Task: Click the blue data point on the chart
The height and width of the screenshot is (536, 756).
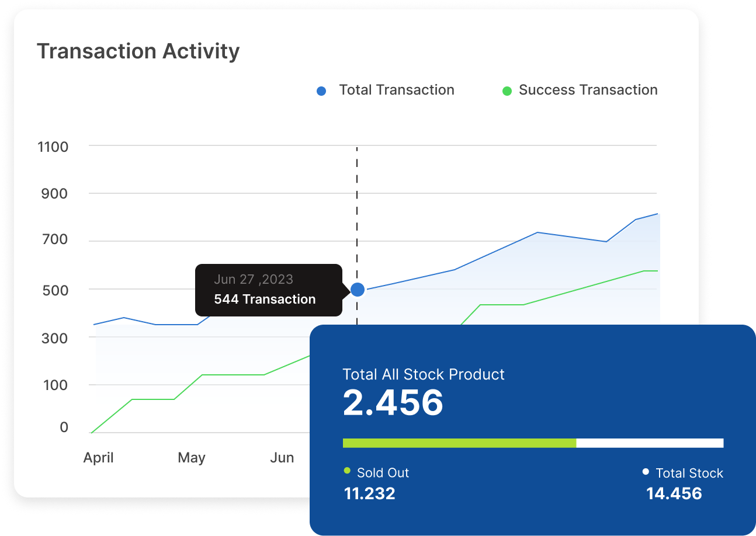Action: coord(358,289)
